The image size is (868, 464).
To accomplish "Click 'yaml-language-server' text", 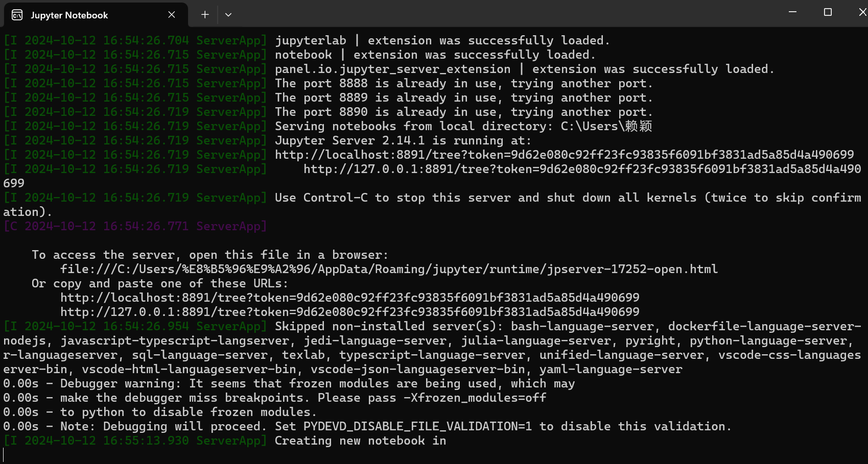I will tap(611, 369).
